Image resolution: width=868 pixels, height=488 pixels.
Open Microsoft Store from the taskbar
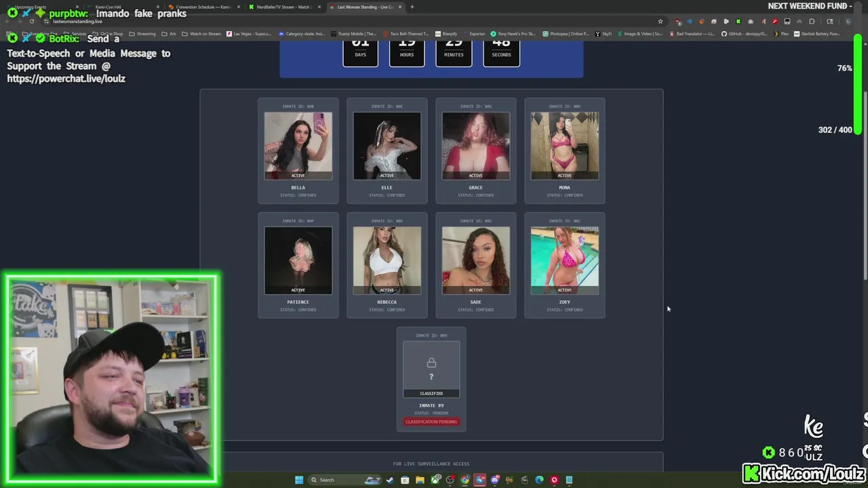point(405,480)
